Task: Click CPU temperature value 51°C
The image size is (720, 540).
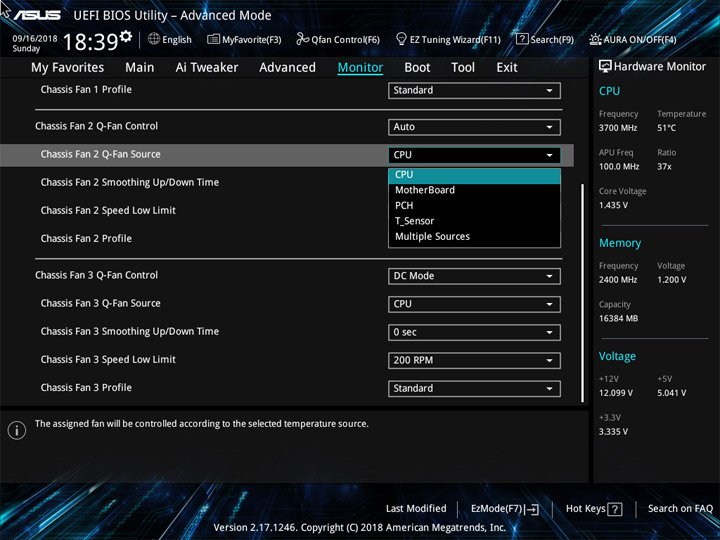Action: tap(666, 128)
